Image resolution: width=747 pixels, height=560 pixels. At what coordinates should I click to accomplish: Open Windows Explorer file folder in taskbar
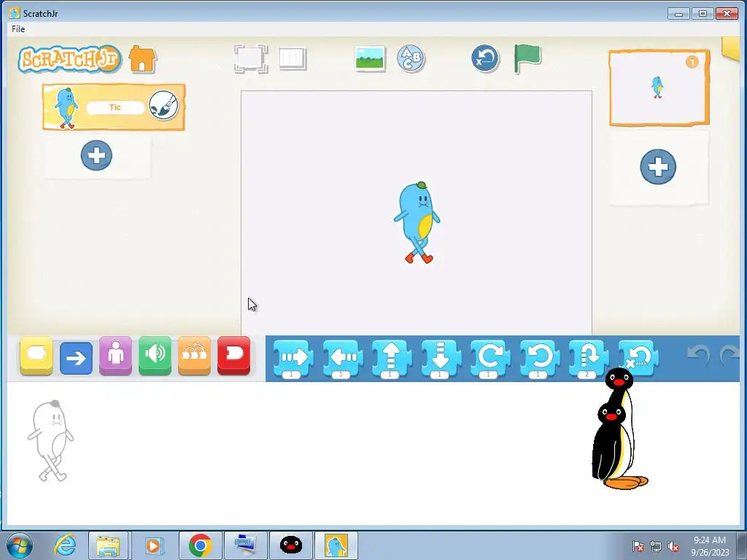point(108,545)
